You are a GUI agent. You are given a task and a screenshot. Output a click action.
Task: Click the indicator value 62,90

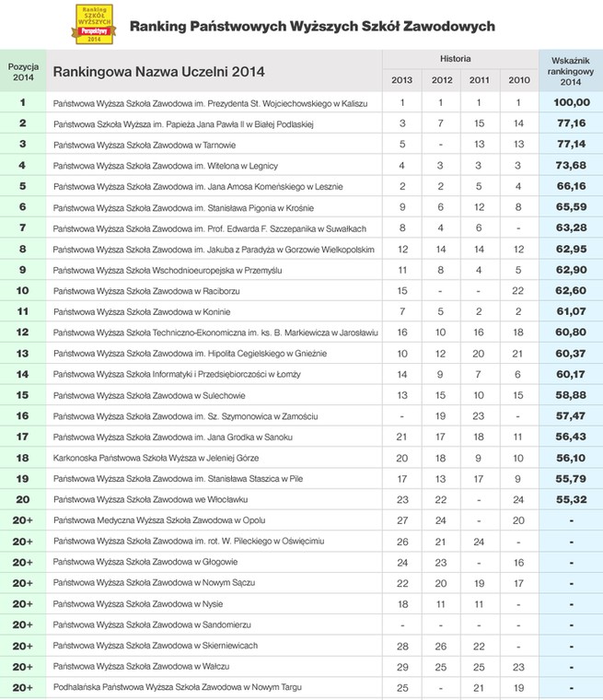572,270
